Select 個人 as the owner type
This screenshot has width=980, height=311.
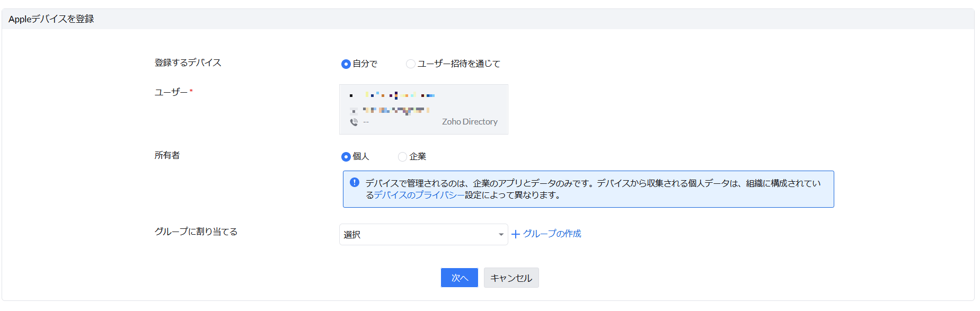click(346, 157)
